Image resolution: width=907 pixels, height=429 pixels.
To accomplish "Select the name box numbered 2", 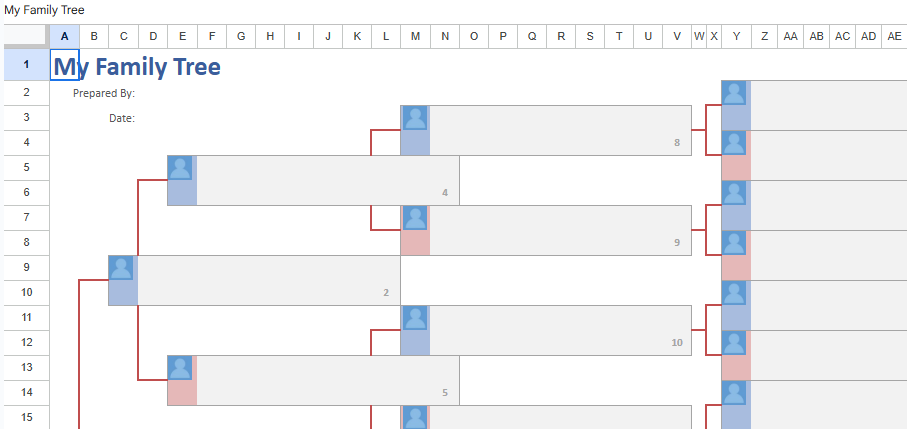I will [x=268, y=280].
